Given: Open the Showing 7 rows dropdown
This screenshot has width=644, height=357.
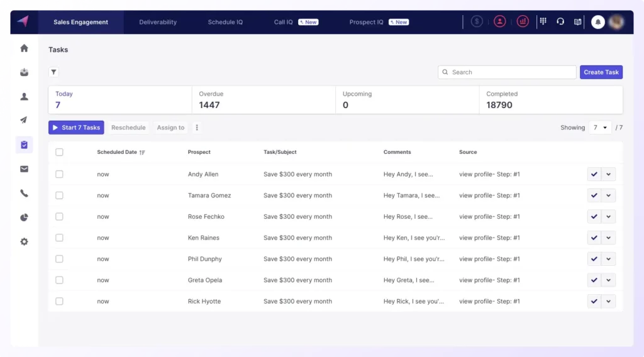Looking at the screenshot, I should click(600, 128).
